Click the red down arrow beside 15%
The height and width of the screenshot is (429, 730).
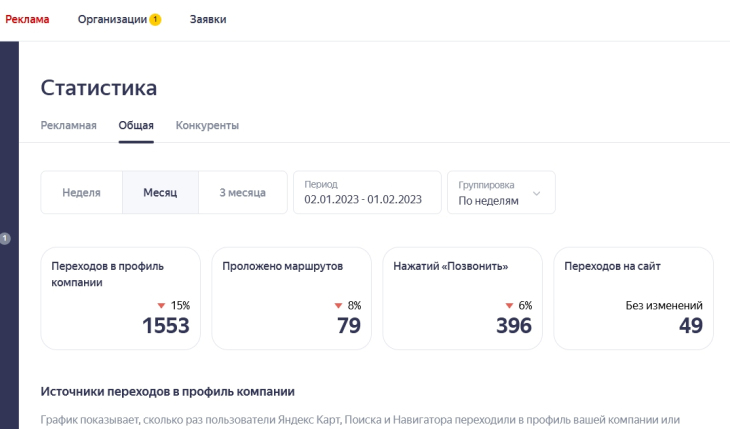161,306
